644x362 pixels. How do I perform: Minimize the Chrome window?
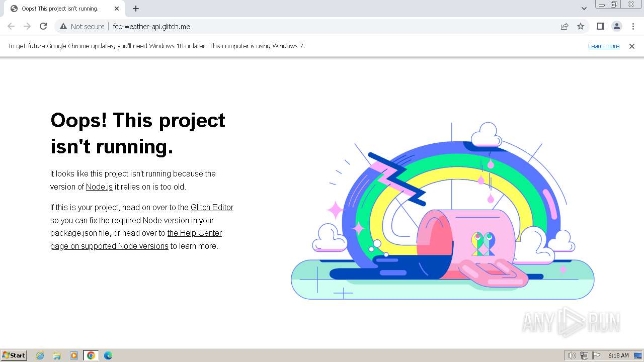coord(601,5)
